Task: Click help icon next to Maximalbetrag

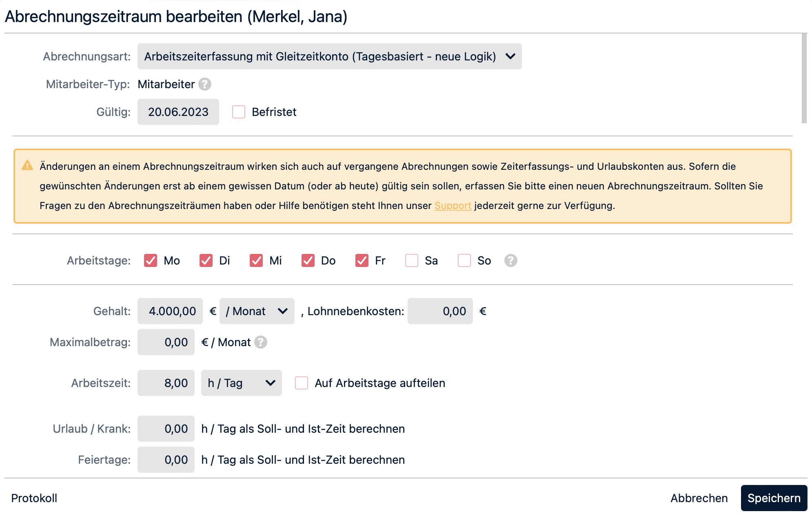Action: 261,342
